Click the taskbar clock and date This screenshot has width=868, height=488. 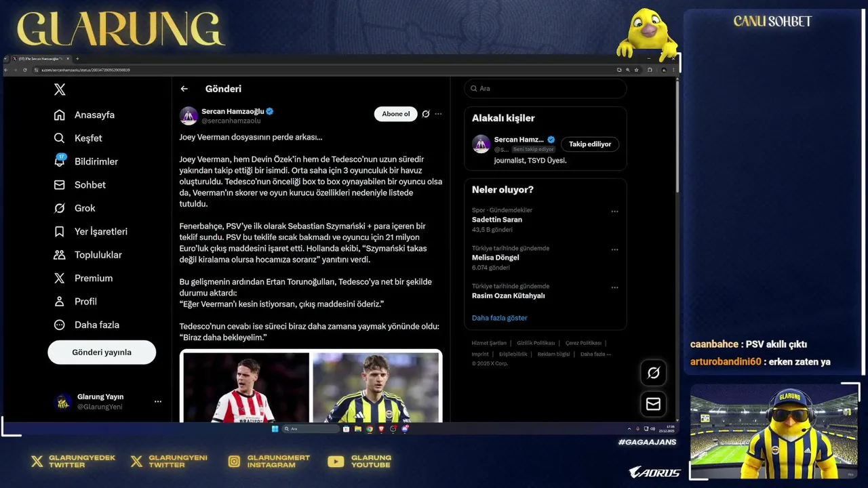(667, 428)
